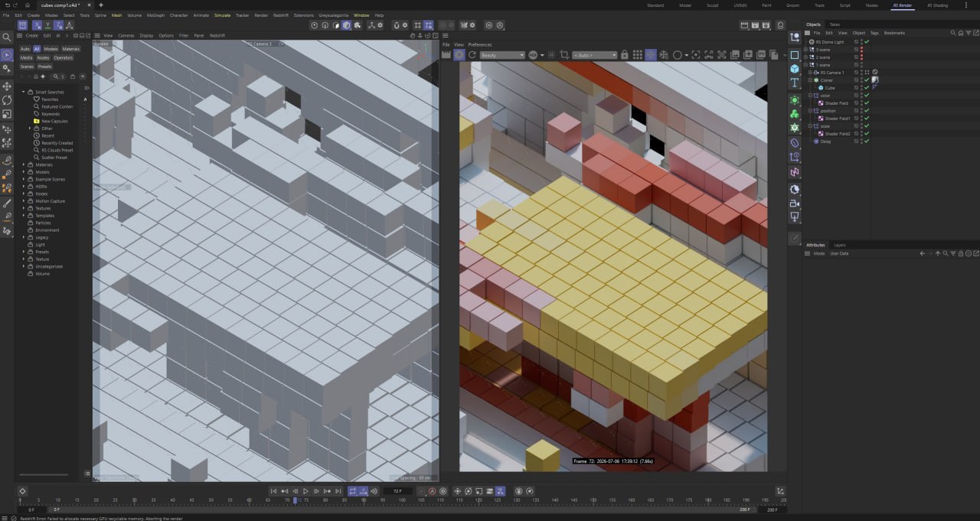Filter asset browser by Models
This screenshot has width=980, height=521.
click(51, 49)
